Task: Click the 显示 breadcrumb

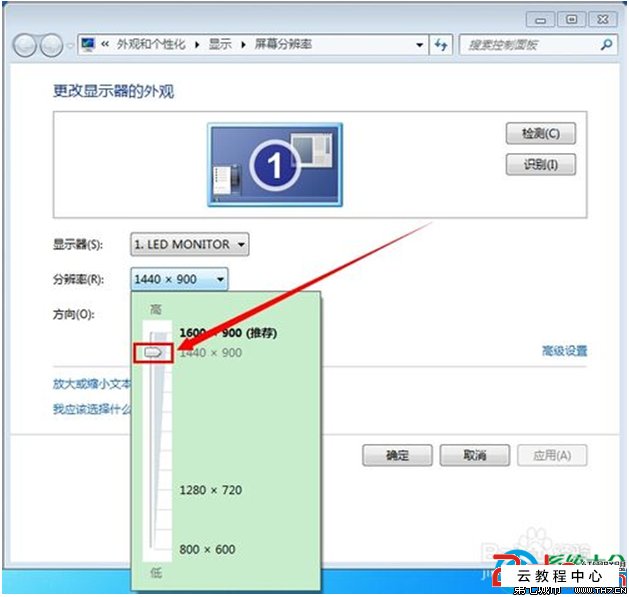Action: [x=220, y=44]
